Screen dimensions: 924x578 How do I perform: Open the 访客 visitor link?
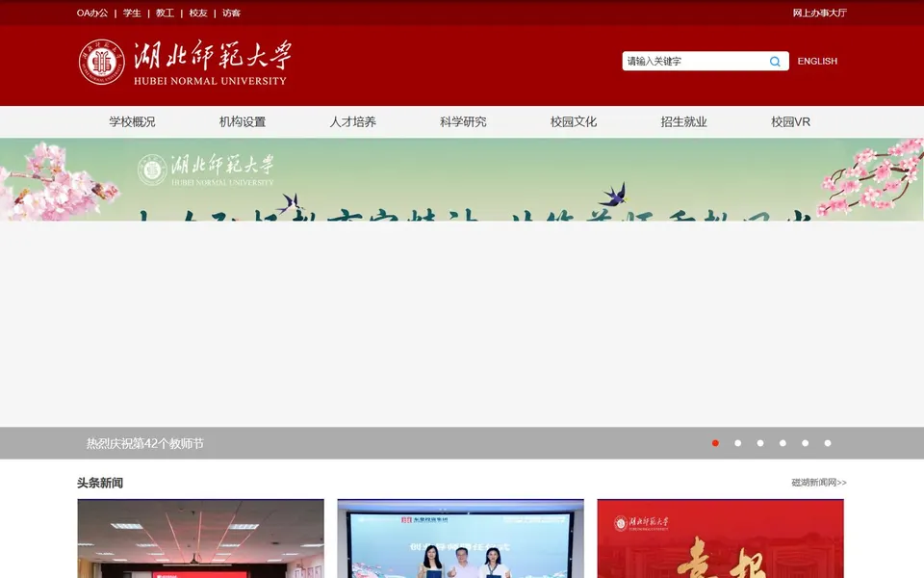click(231, 13)
